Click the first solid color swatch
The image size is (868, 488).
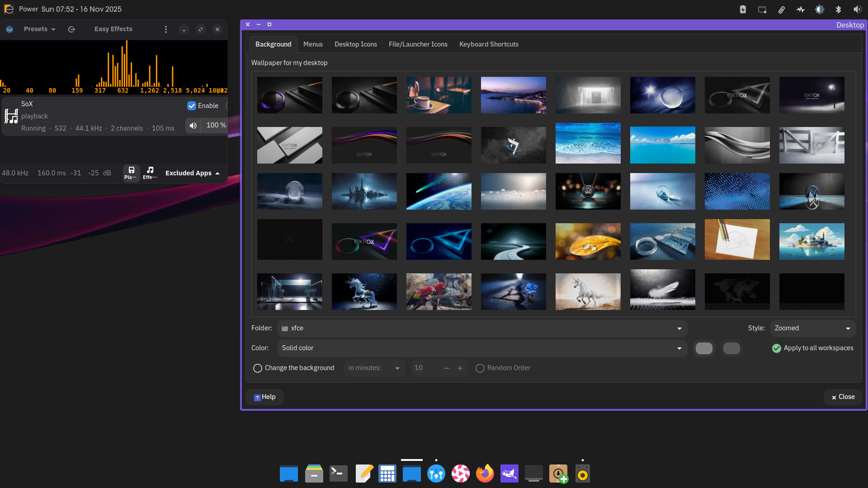click(704, 348)
